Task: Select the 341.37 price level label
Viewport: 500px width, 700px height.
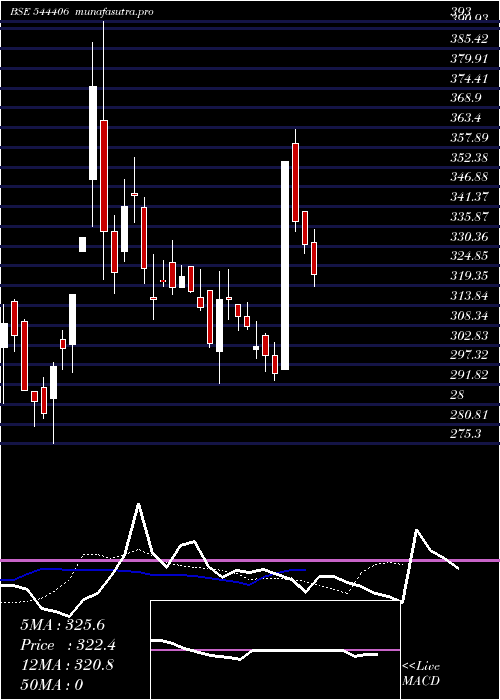Action: point(469,197)
